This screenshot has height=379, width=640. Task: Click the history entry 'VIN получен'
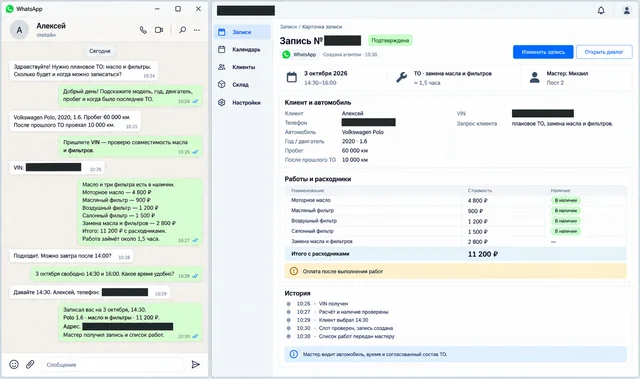point(333,304)
